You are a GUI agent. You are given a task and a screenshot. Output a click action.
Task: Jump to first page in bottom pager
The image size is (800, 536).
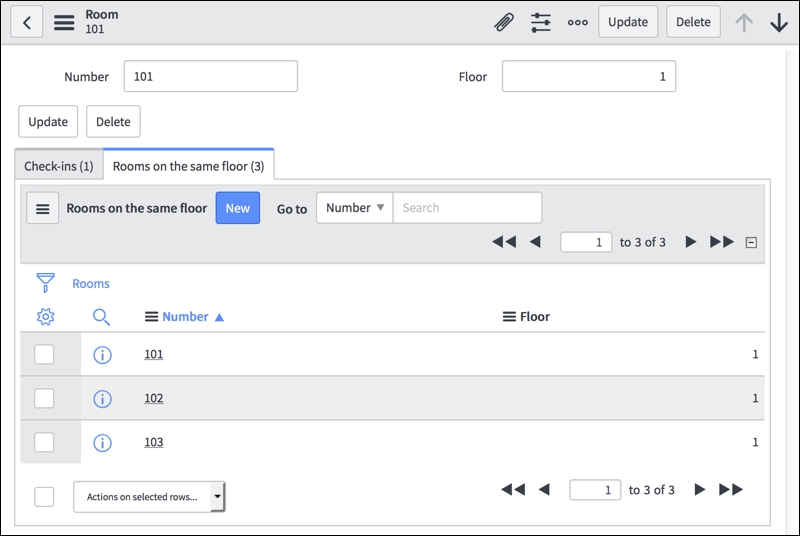pyautogui.click(x=513, y=490)
